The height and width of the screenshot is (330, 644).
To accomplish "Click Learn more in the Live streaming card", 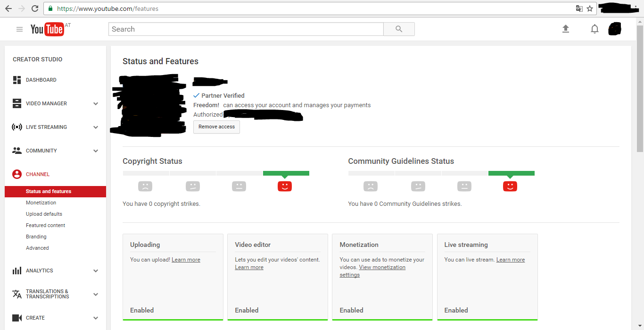I will click(511, 260).
